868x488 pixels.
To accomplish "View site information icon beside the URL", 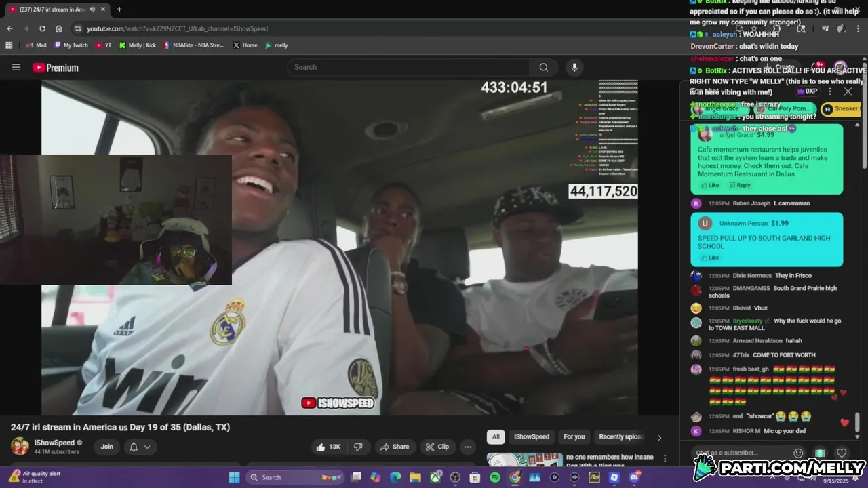I will pyautogui.click(x=78, y=28).
